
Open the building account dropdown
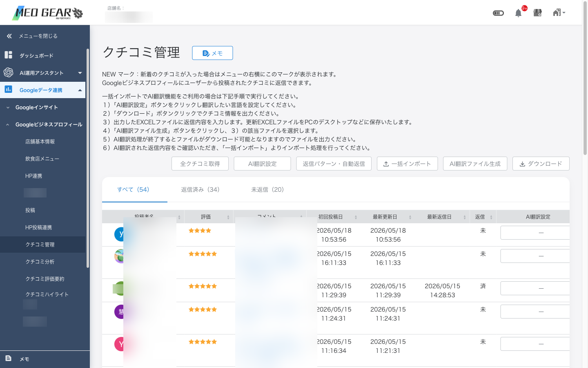tap(559, 13)
